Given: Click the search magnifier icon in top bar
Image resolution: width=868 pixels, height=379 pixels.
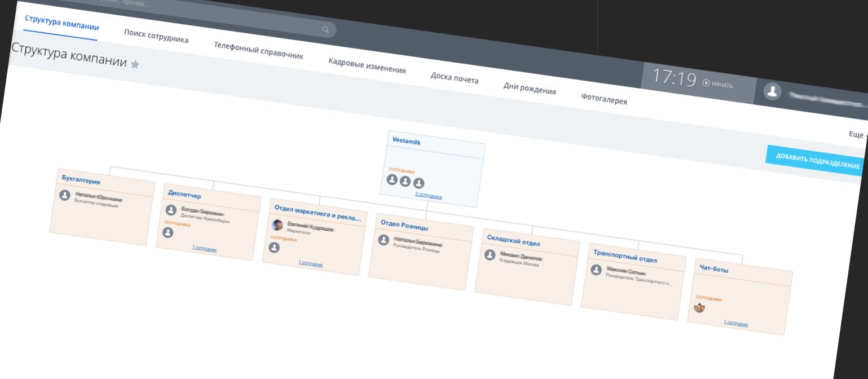Looking at the screenshot, I should tap(325, 29).
